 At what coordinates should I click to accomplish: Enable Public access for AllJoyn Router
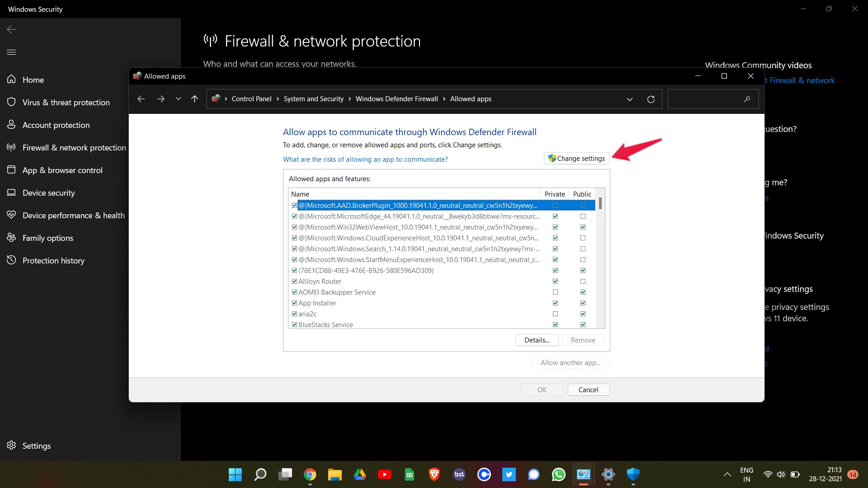[x=583, y=281]
